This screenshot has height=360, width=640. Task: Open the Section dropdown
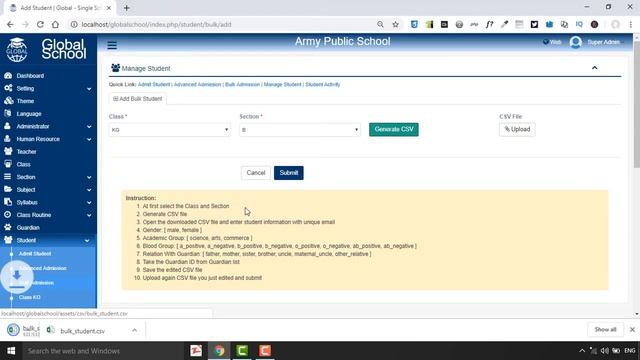point(300,130)
